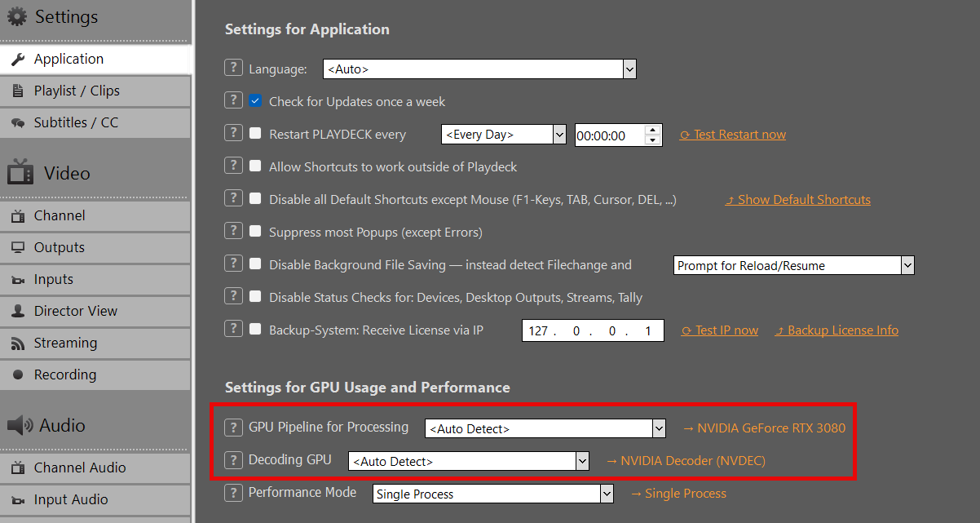Viewport: 980px width, 523px height.
Task: Open Playlist / Clips settings section
Action: click(x=77, y=91)
